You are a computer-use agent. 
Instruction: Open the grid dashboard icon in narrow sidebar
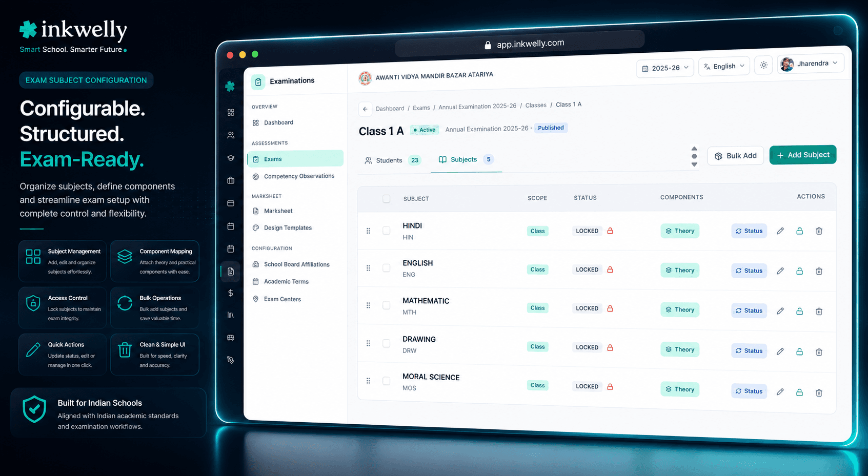point(231,112)
